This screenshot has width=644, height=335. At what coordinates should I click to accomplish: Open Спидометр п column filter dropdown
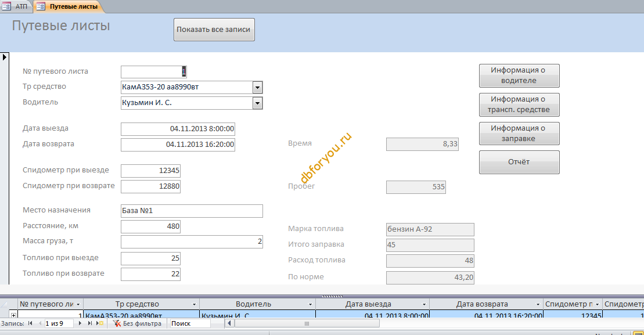597,305
